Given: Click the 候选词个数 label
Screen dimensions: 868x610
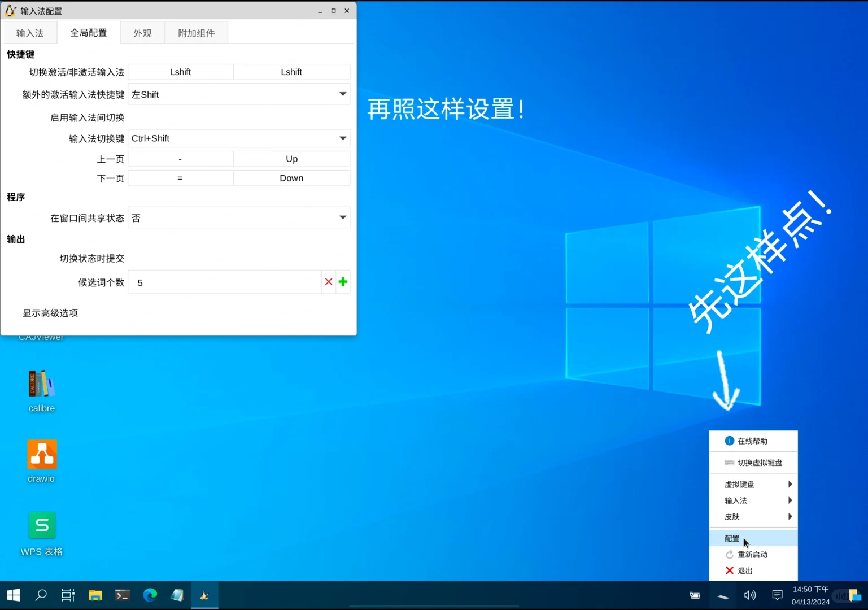Looking at the screenshot, I should pyautogui.click(x=101, y=282).
